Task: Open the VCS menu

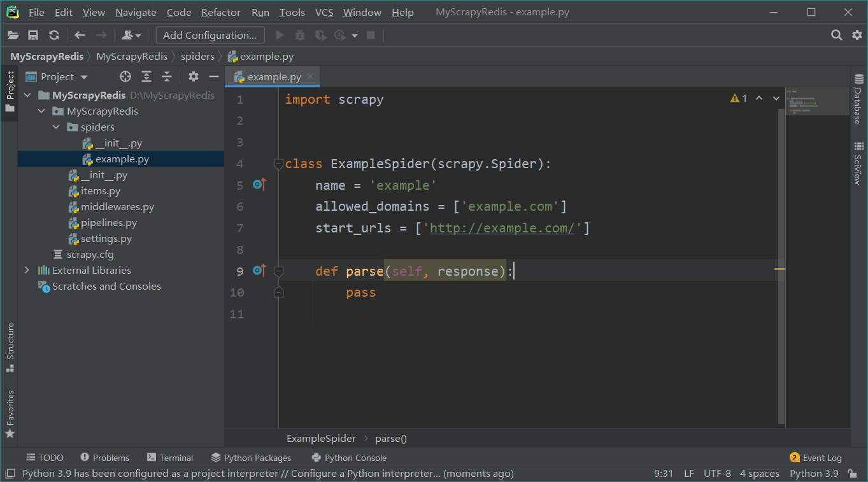Action: point(324,12)
